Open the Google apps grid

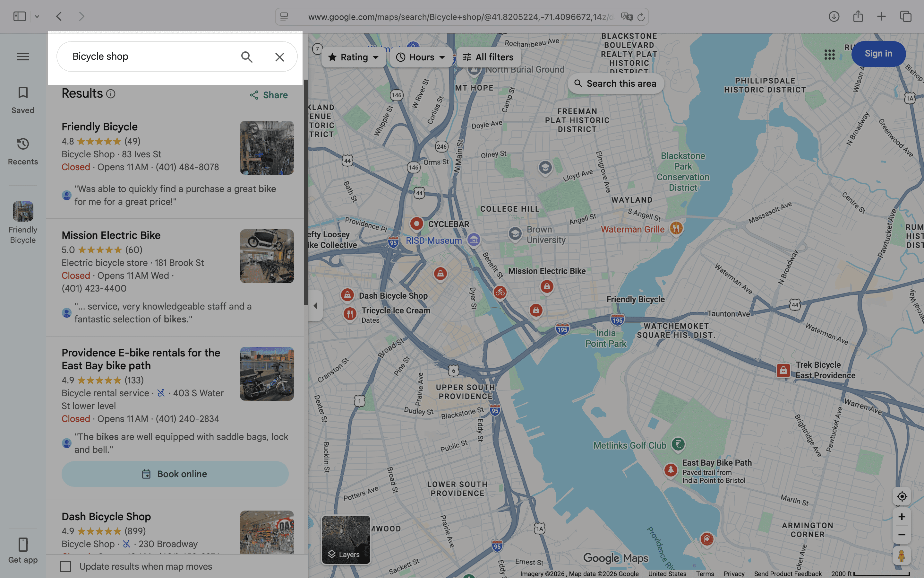pyautogui.click(x=829, y=54)
